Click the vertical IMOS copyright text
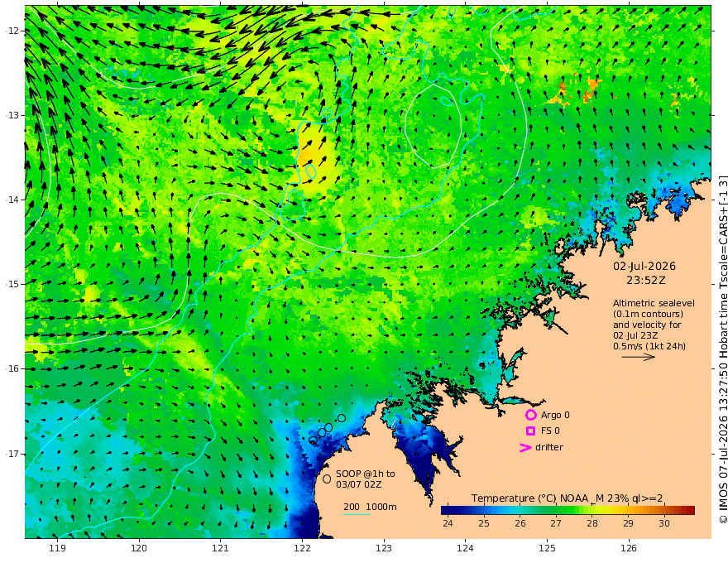 click(722, 349)
